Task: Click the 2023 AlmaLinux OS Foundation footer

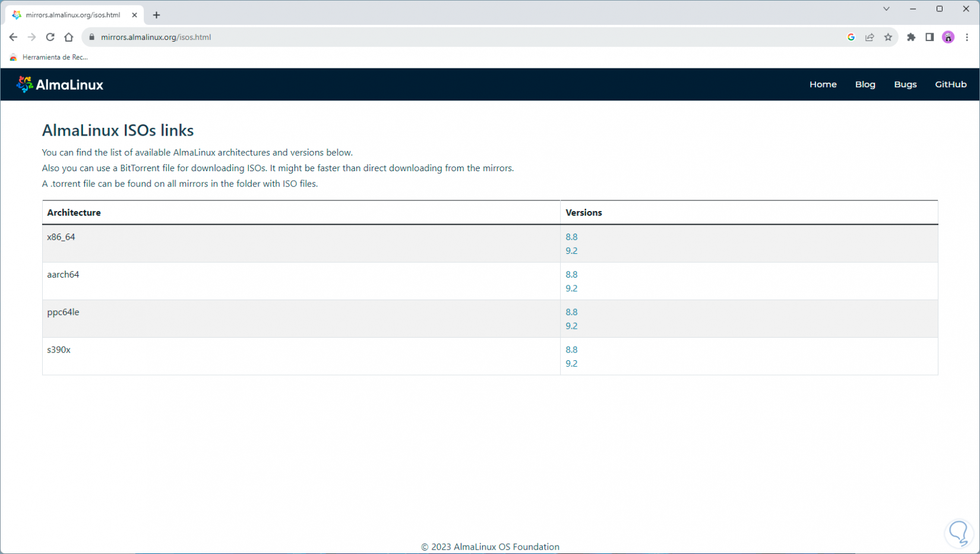Action: (490, 547)
